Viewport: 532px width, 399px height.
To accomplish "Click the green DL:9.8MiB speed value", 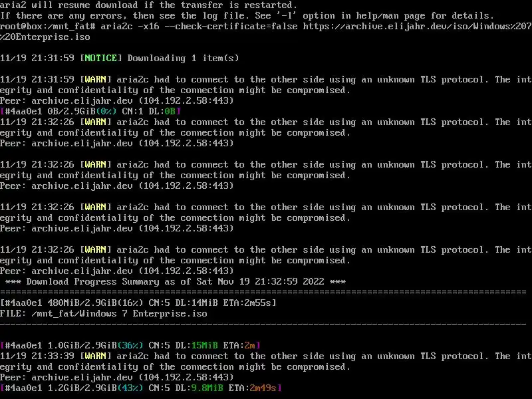I will (199, 388).
